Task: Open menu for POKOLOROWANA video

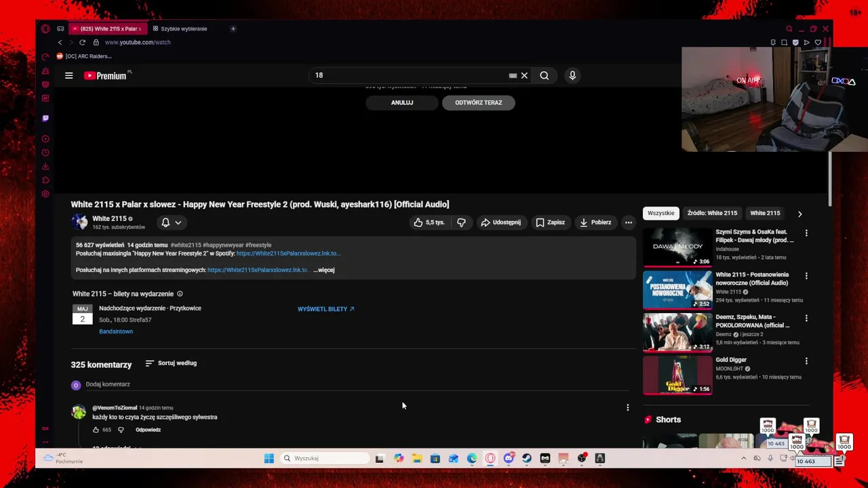Action: [806, 318]
